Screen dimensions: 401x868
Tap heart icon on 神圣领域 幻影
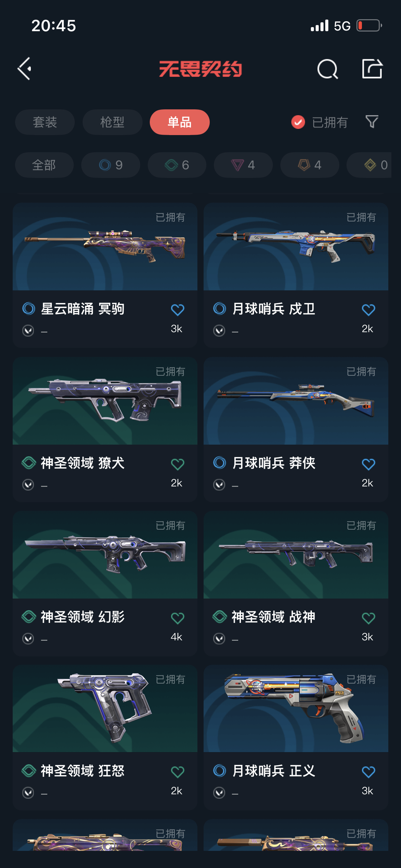point(177,618)
